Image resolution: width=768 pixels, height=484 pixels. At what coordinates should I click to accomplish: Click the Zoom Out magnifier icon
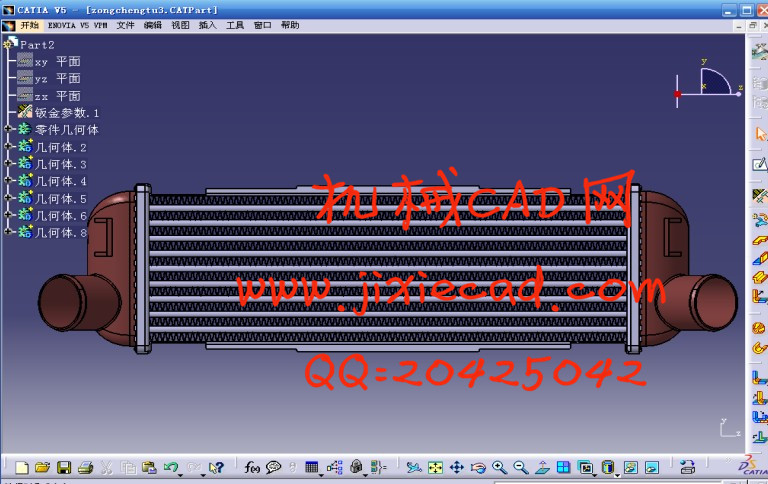coord(520,467)
